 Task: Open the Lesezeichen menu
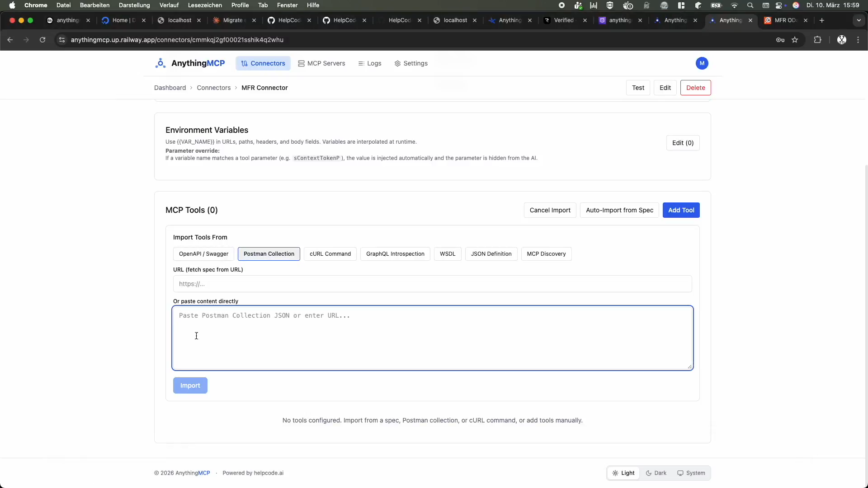(x=205, y=5)
